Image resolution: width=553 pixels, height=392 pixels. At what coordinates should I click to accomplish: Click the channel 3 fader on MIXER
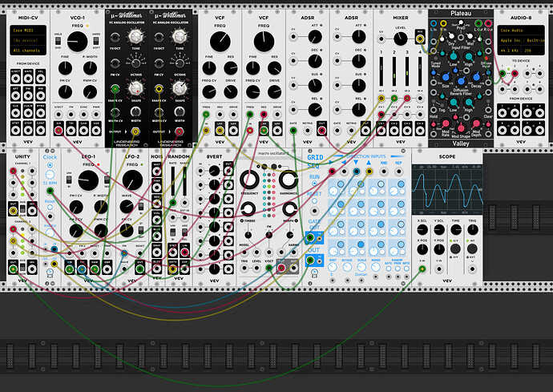click(407, 71)
